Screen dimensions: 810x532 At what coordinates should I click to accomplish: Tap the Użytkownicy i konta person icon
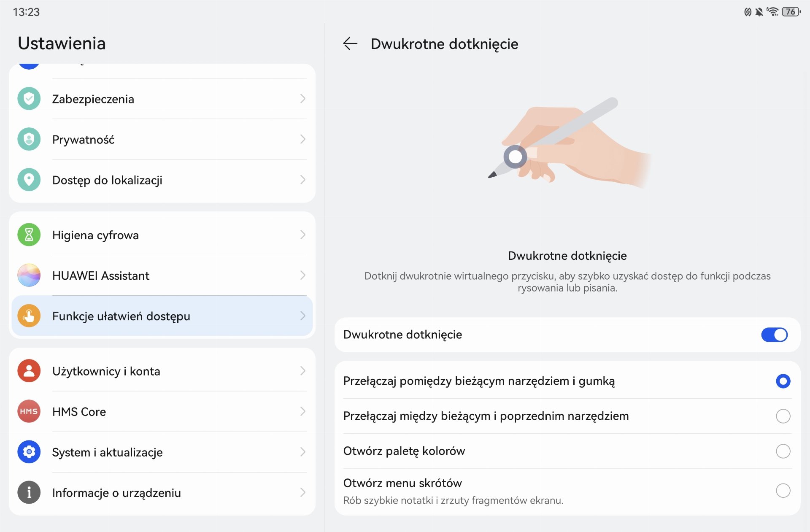29,371
